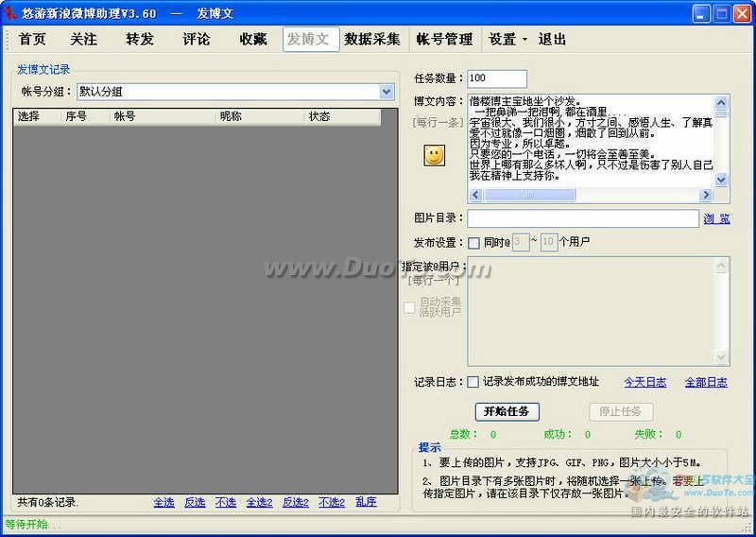The width and height of the screenshot is (756, 537).
Task: Open 全部日志 link
Action: click(x=706, y=383)
